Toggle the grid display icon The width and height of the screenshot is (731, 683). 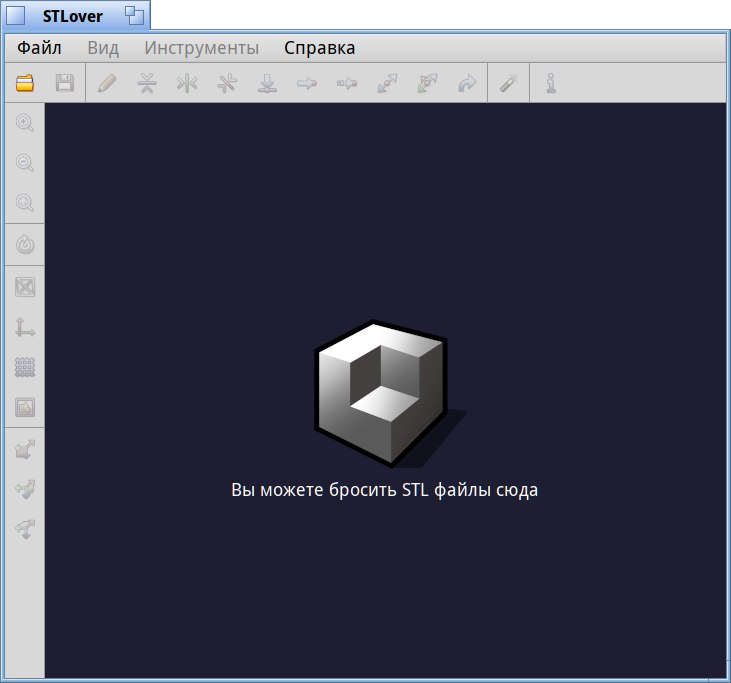coord(25,367)
